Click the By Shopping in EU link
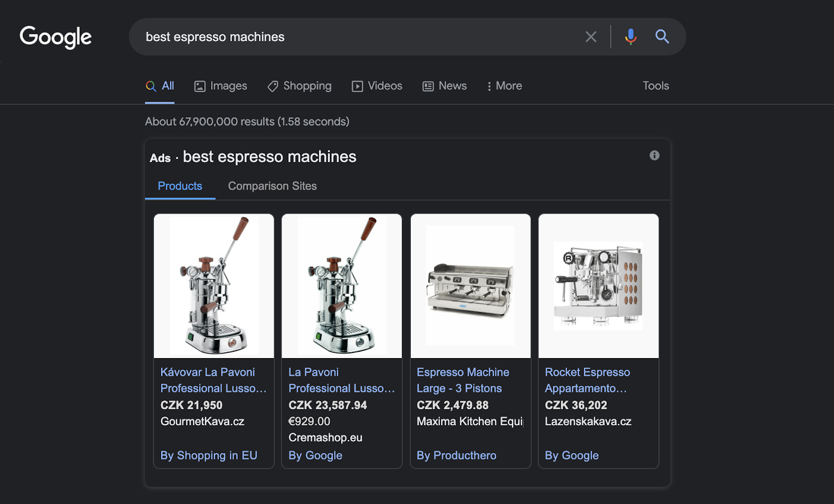Viewport: 834px width, 504px height. [x=208, y=455]
